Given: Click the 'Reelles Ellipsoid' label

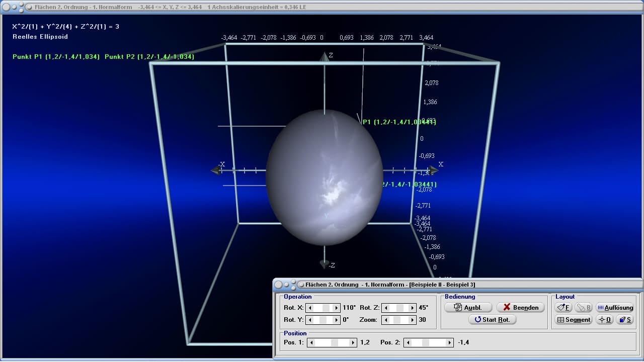Looking at the screenshot, I should [40, 37].
